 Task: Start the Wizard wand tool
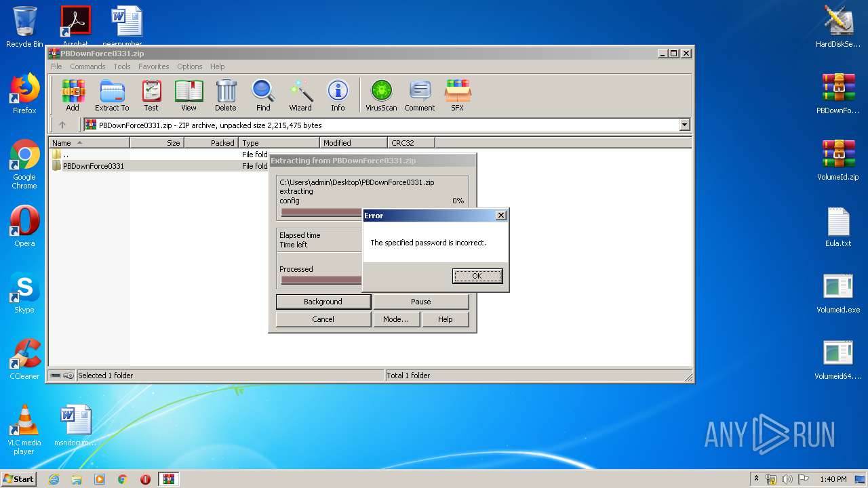click(300, 95)
